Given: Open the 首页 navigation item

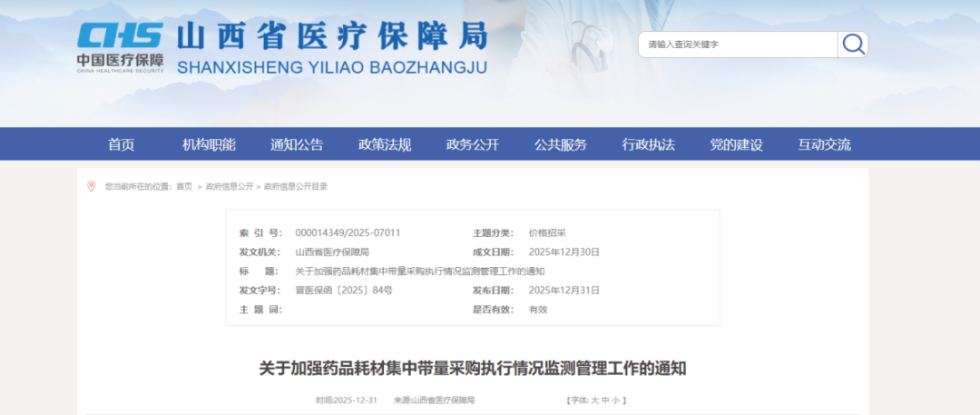Looking at the screenshot, I should [122, 144].
